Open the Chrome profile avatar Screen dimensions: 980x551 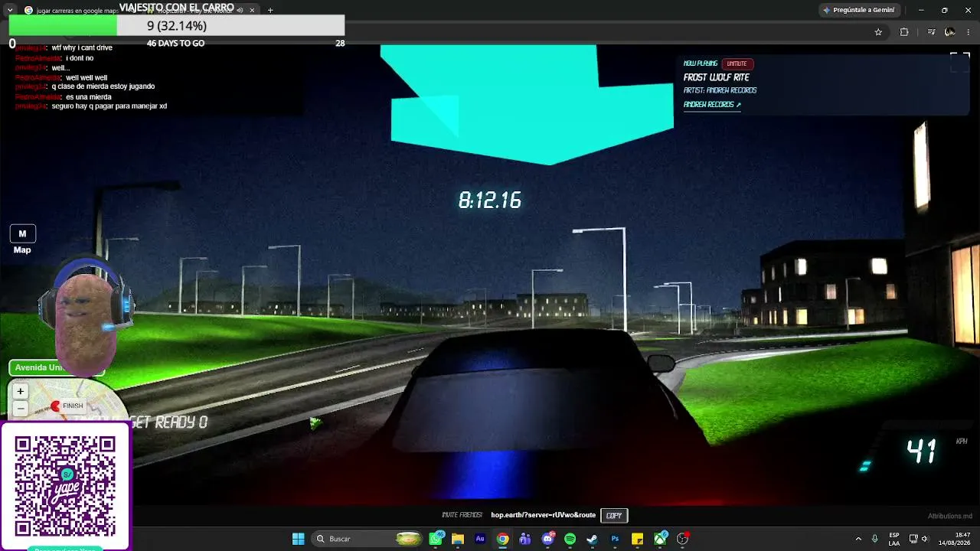click(x=950, y=32)
